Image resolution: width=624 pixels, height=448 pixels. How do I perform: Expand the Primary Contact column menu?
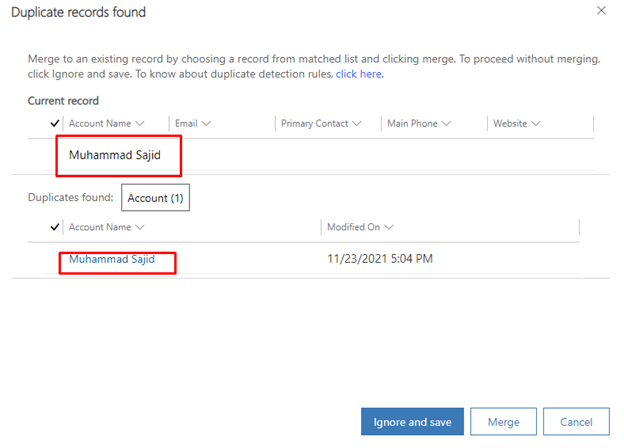tap(356, 124)
